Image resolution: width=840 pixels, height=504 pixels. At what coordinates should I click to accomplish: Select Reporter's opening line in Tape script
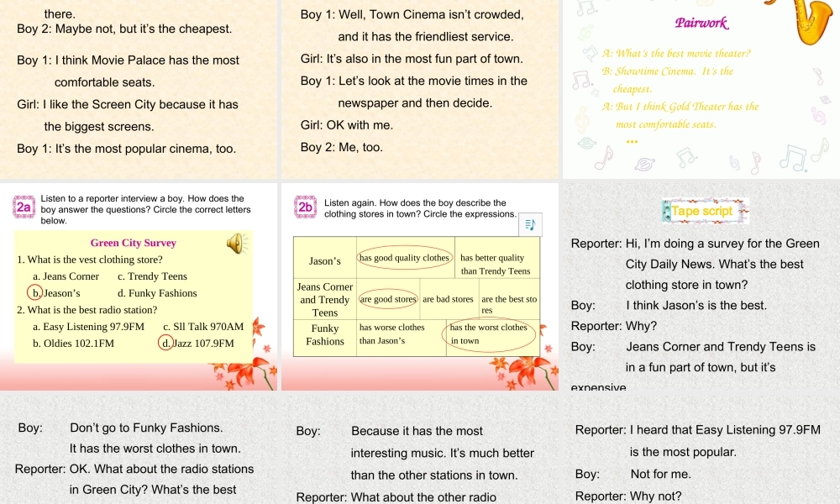696,264
